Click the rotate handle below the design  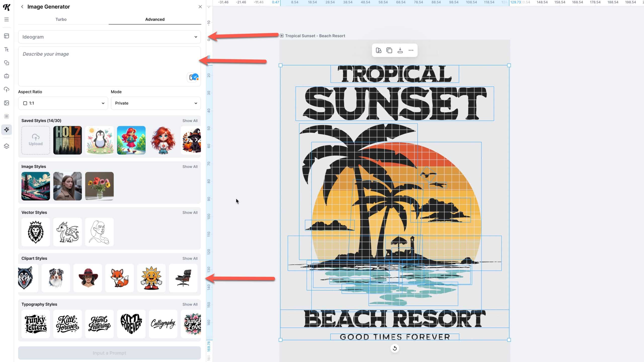[x=395, y=348]
